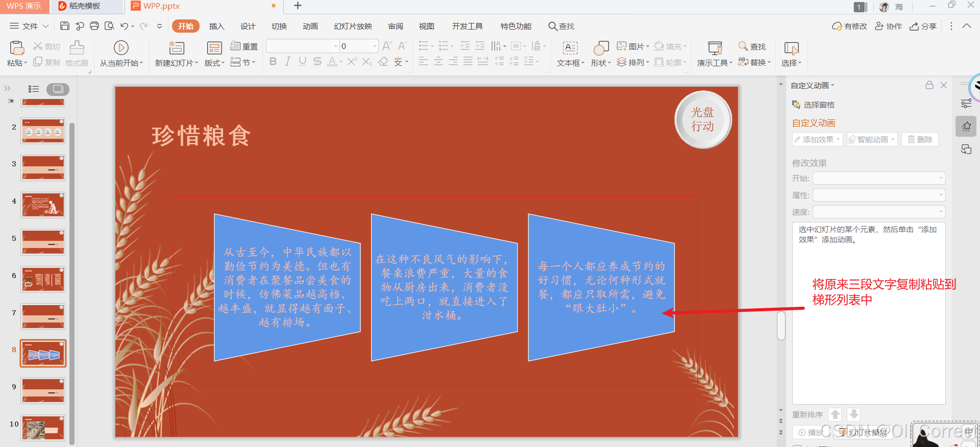Open the File (文件) menu

click(29, 26)
